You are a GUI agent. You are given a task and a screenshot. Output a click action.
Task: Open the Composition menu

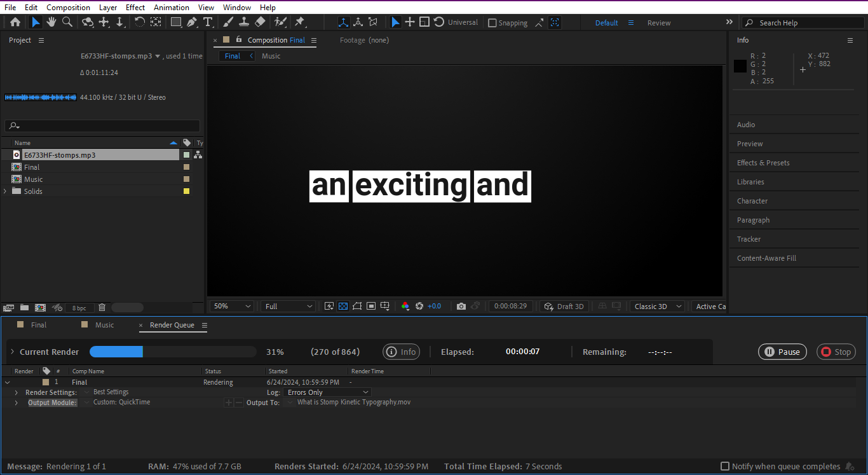pyautogui.click(x=68, y=7)
